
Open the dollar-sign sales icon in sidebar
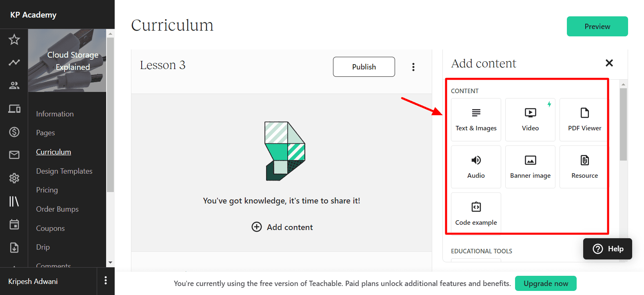tap(14, 132)
